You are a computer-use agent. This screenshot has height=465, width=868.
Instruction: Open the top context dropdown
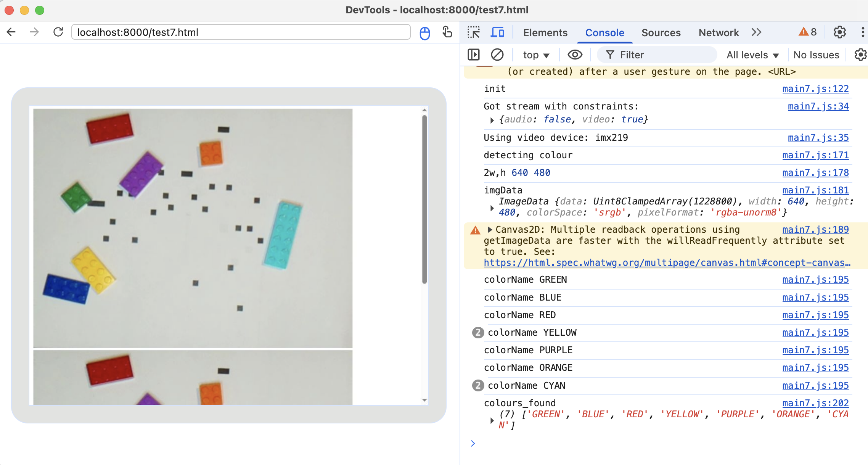point(536,55)
